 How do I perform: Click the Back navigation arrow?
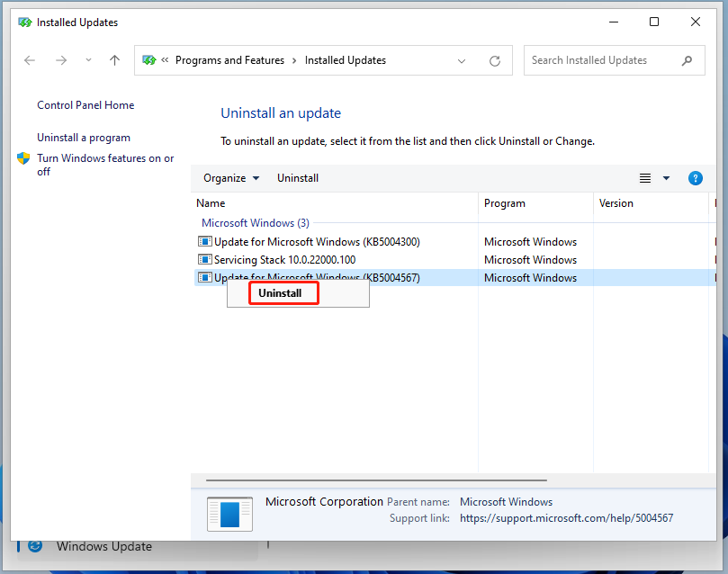[x=30, y=60]
